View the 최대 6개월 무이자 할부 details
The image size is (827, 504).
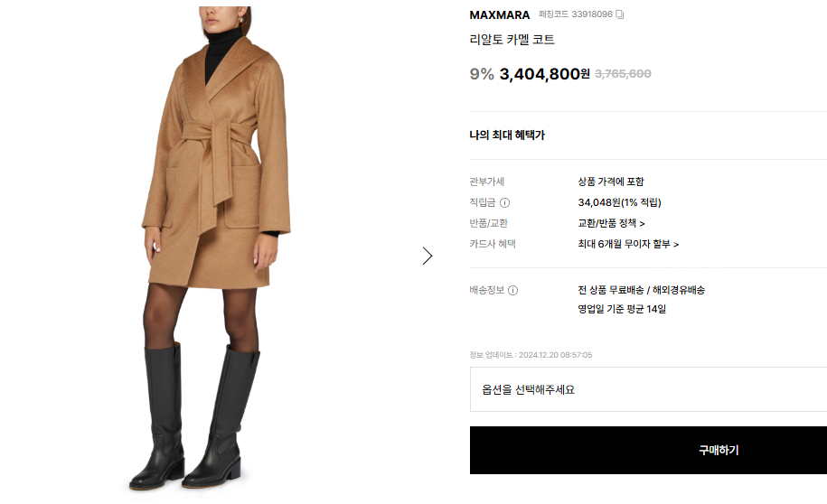point(628,244)
